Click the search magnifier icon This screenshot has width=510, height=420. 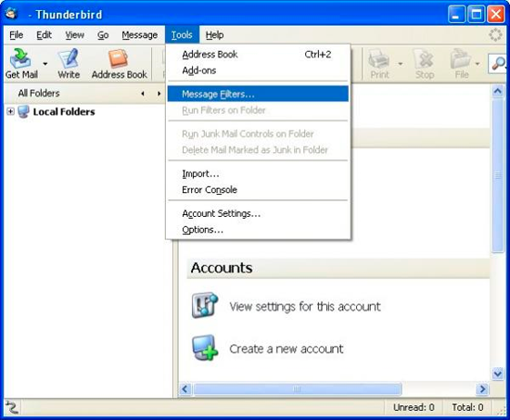(x=499, y=63)
